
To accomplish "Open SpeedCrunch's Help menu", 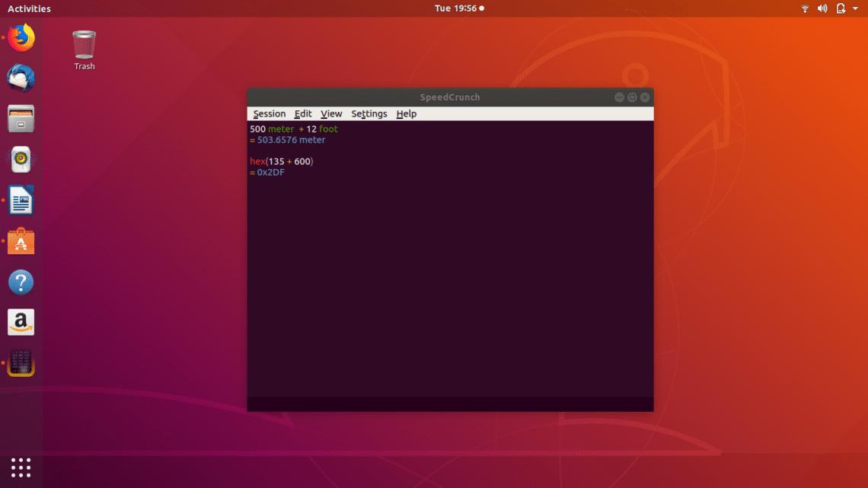I will tap(406, 113).
